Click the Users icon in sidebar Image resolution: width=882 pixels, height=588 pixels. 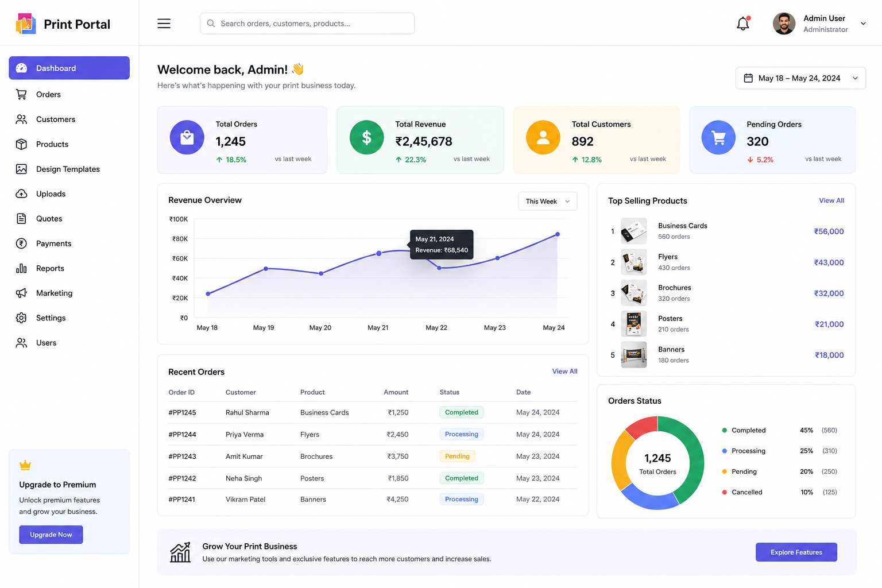[x=21, y=343]
